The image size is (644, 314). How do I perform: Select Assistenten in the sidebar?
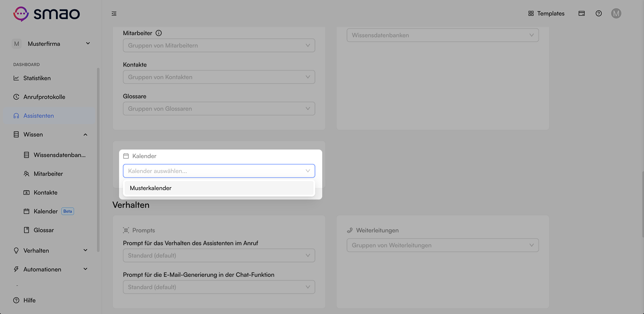pos(50,116)
